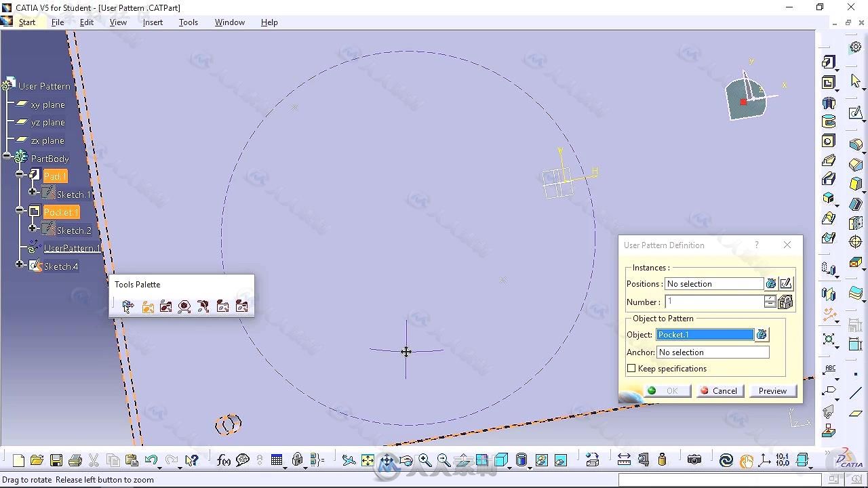This screenshot has width=868, height=488.
Task: Click the Fit All In icon
Action: pos(368,460)
